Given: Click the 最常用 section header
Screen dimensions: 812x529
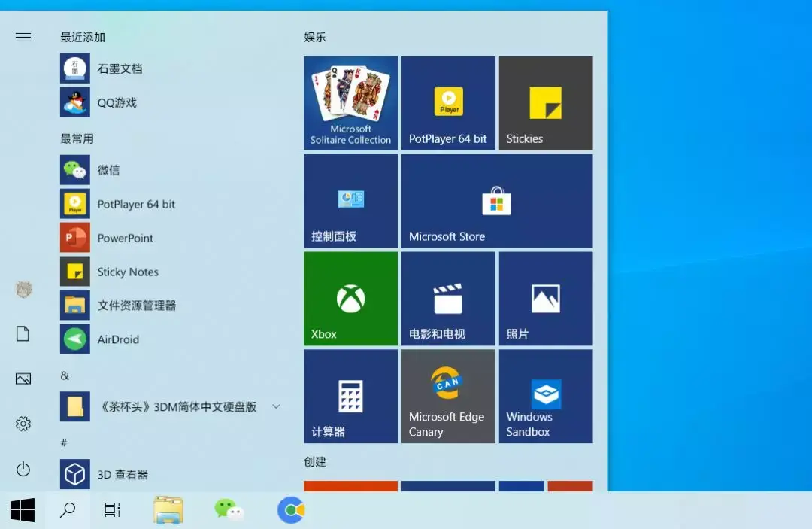Looking at the screenshot, I should point(77,139).
